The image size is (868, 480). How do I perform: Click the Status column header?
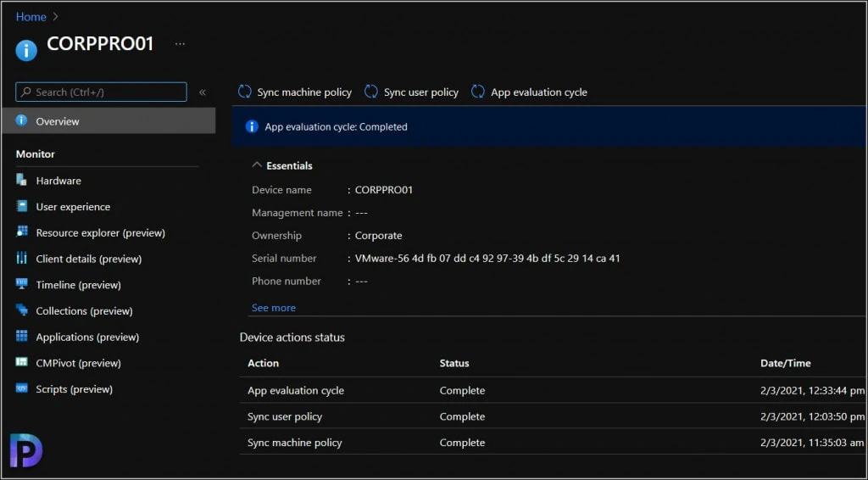tap(454, 363)
